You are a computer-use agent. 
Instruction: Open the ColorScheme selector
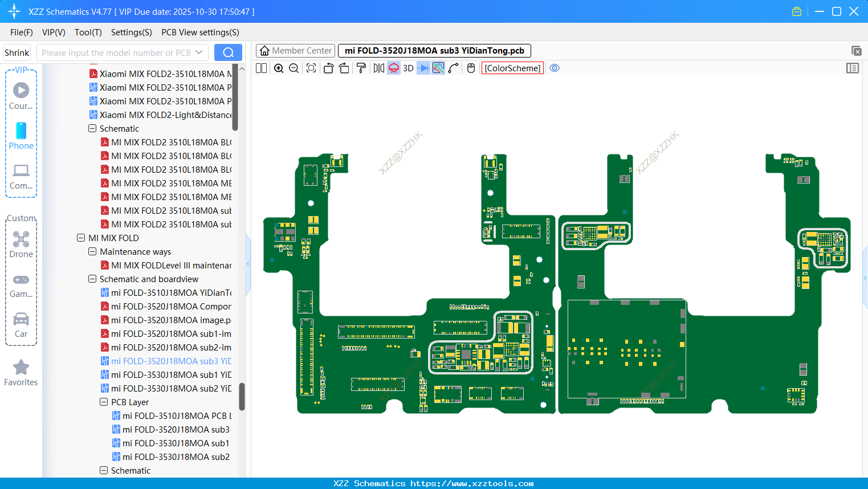tap(512, 68)
